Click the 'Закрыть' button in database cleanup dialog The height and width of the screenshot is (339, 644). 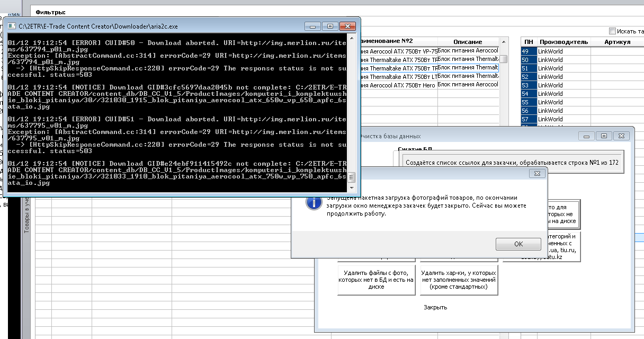click(x=435, y=307)
